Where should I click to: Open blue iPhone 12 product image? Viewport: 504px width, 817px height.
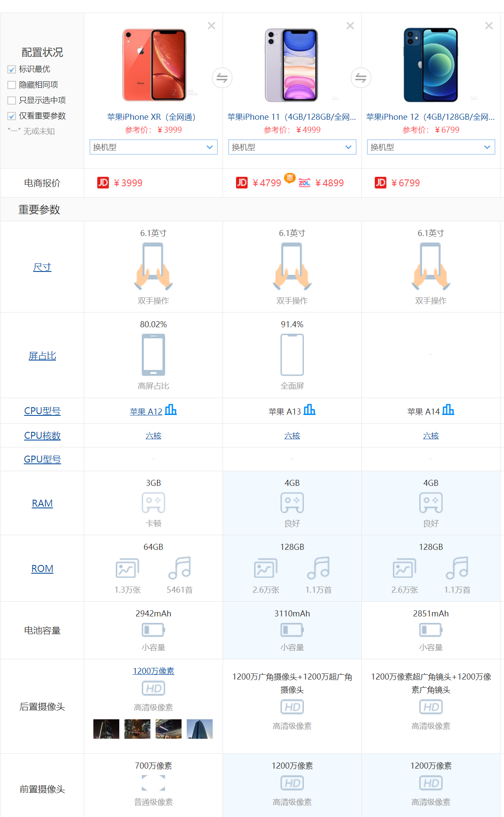[x=431, y=65]
